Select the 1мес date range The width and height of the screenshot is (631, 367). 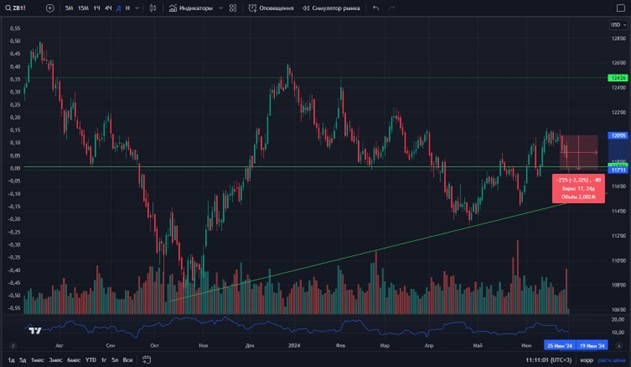(x=37, y=360)
